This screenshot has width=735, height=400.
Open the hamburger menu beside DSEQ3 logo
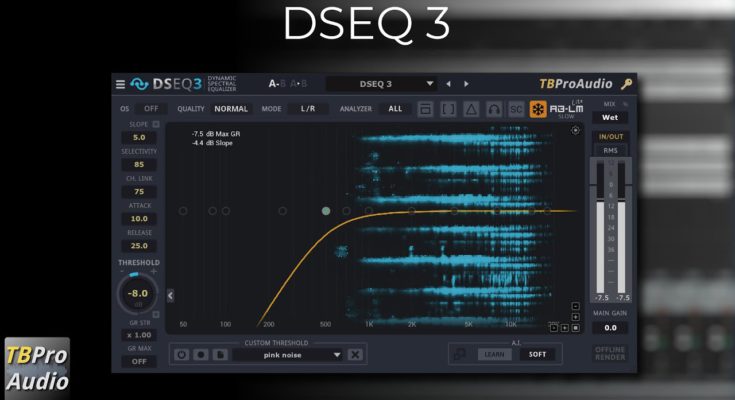coord(121,84)
